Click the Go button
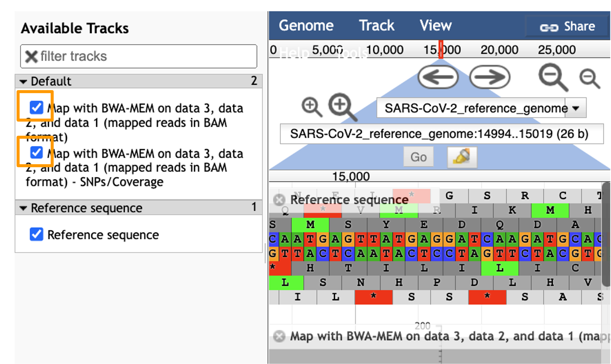 [x=418, y=157]
